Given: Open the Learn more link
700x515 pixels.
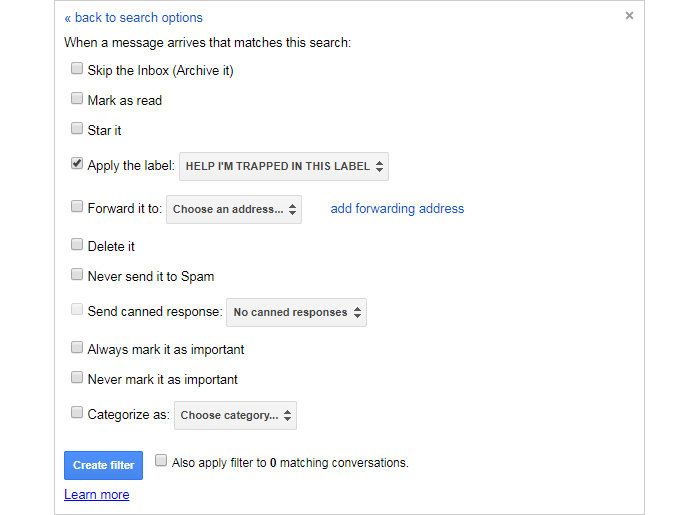Looking at the screenshot, I should pyautogui.click(x=96, y=494).
